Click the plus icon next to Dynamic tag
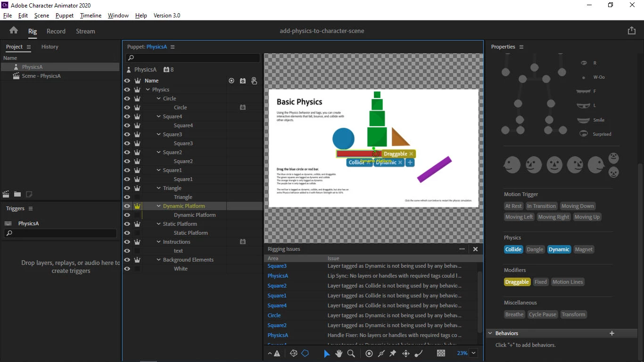The height and width of the screenshot is (362, 644). (x=410, y=162)
